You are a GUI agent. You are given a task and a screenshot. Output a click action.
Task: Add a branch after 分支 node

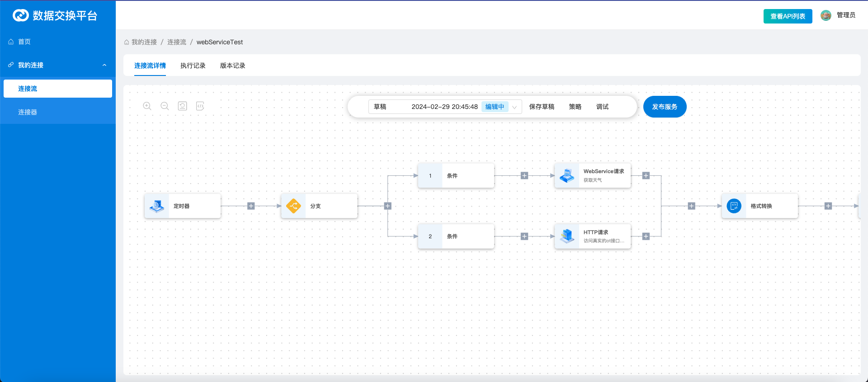(x=387, y=206)
